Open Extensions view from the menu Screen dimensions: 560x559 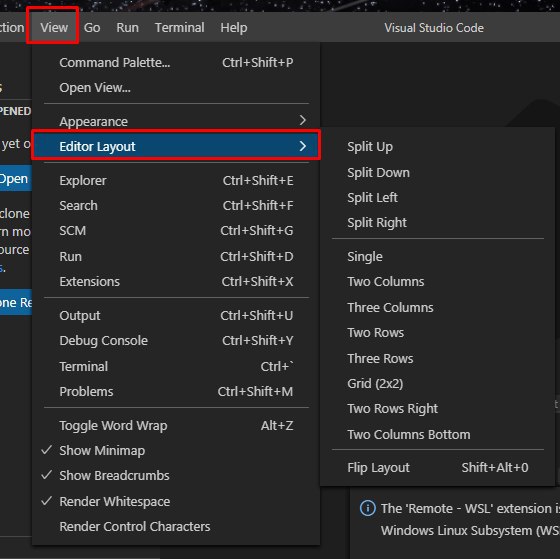(x=176, y=281)
